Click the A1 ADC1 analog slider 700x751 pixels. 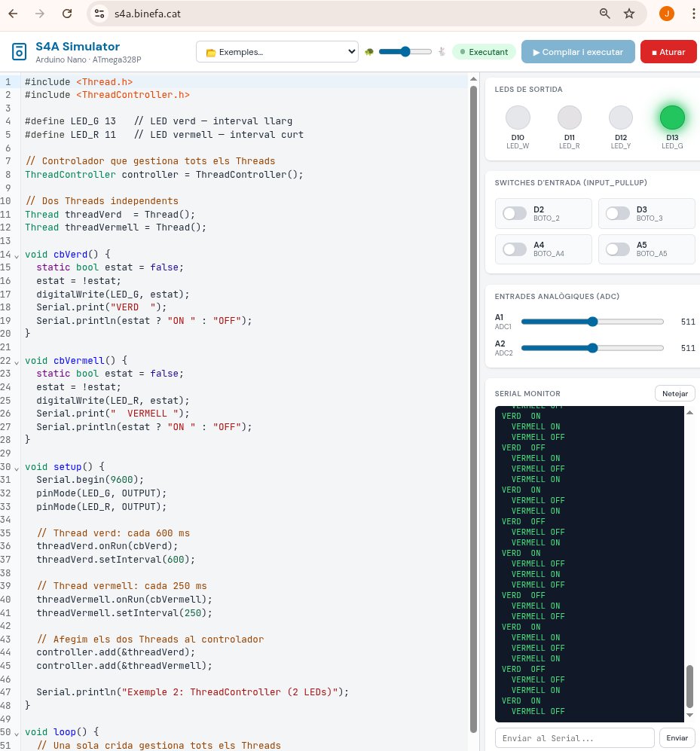(592, 322)
